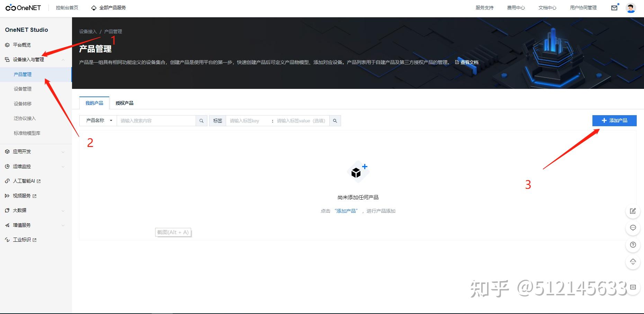Focus the tag value input field
644x314 pixels.
click(302, 121)
